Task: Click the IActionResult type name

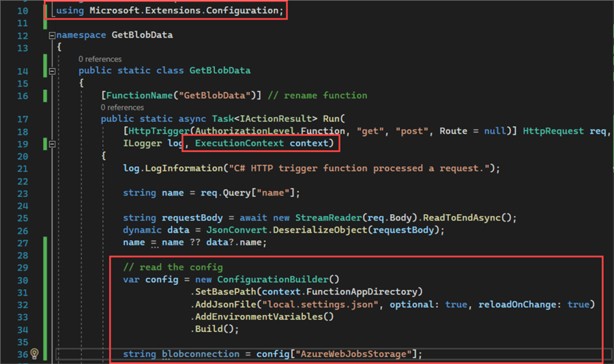Action: pyautogui.click(x=276, y=119)
